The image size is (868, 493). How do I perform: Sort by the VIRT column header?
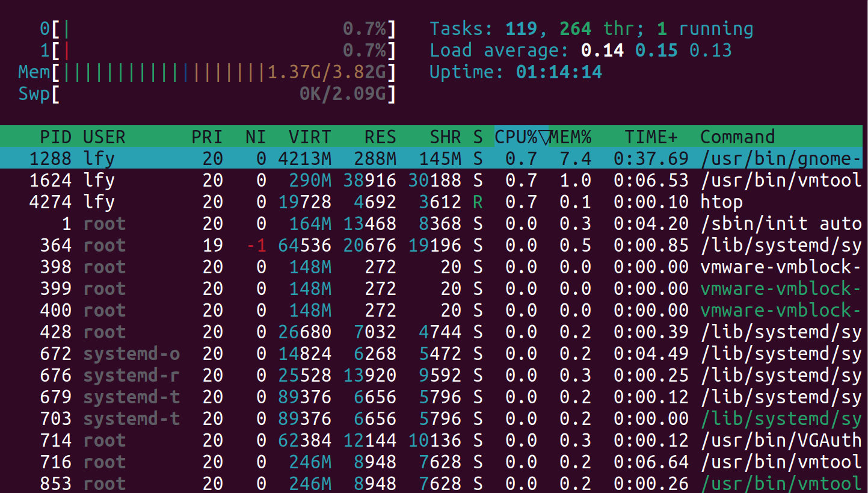(310, 137)
